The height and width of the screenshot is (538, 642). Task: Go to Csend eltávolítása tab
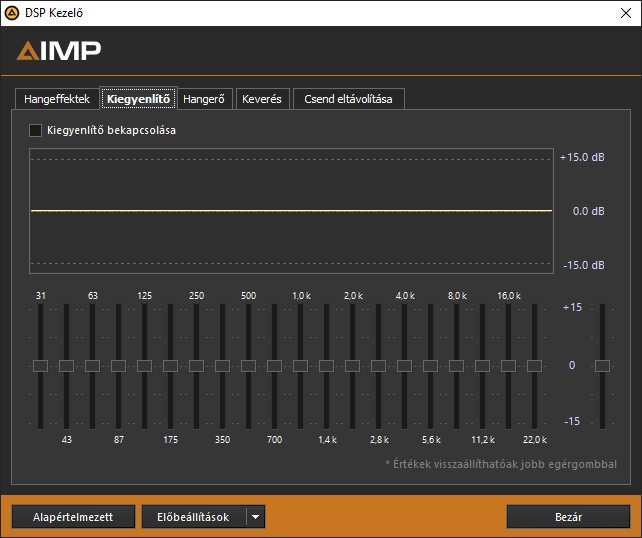pos(348,99)
